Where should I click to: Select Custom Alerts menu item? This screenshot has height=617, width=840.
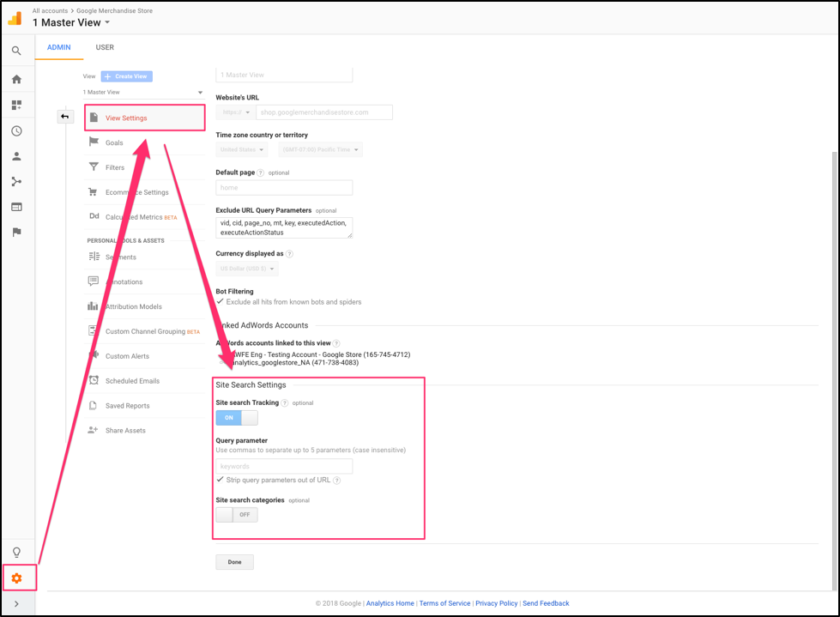pos(145,355)
